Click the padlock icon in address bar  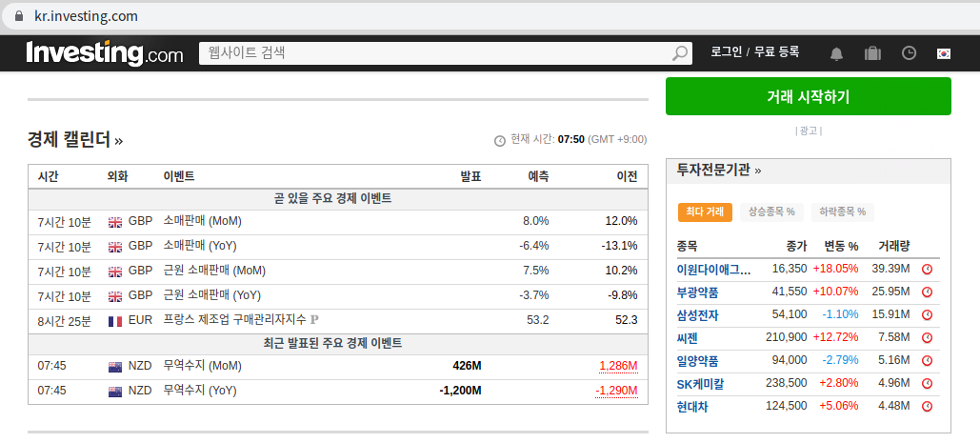[19, 16]
